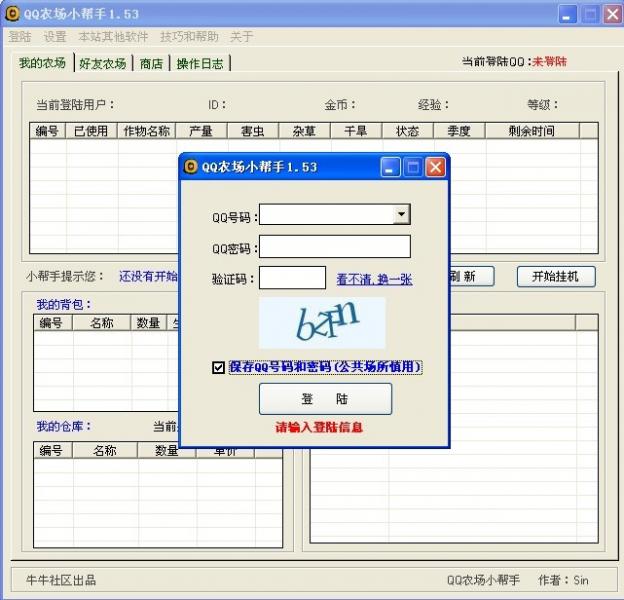This screenshot has height=600, width=624.
Task: Toggle the save QQ number and password checkbox
Action: (218, 367)
